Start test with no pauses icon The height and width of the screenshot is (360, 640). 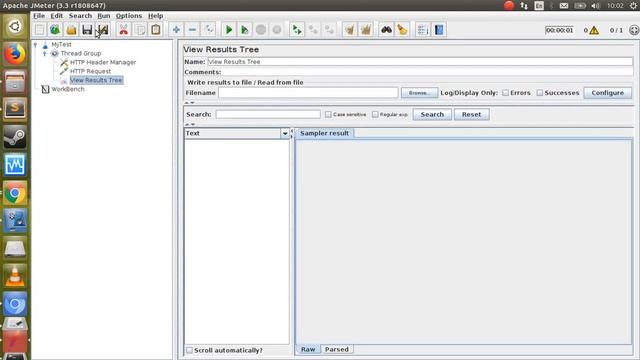[245, 30]
